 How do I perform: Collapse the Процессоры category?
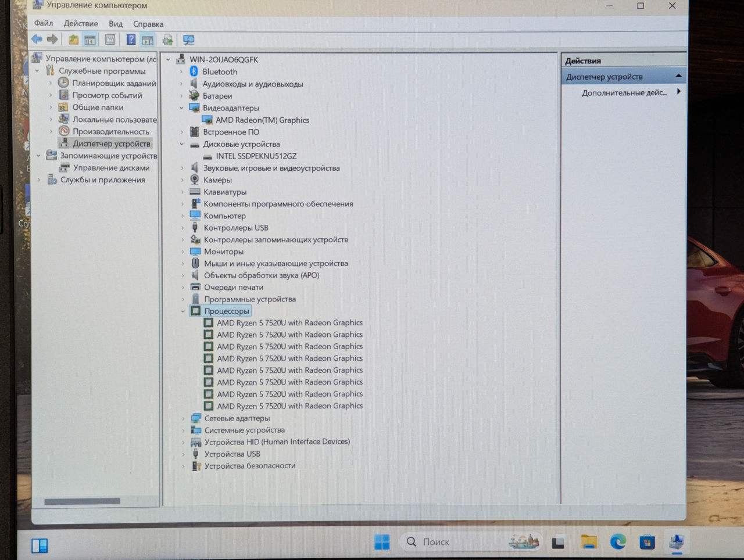click(183, 311)
